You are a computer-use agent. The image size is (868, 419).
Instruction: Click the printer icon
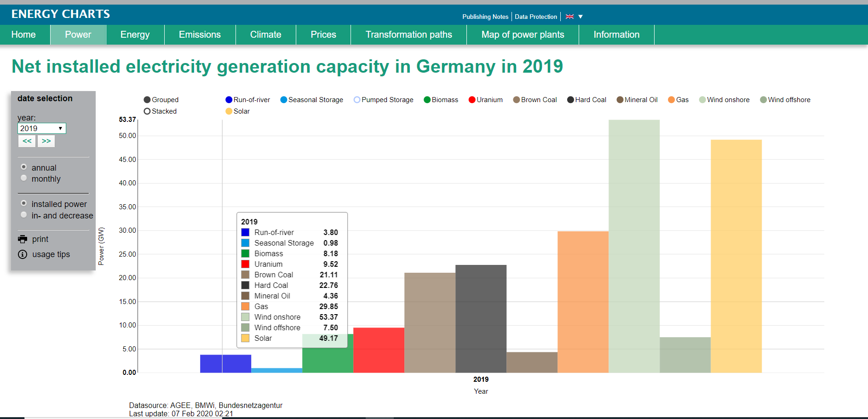23,239
